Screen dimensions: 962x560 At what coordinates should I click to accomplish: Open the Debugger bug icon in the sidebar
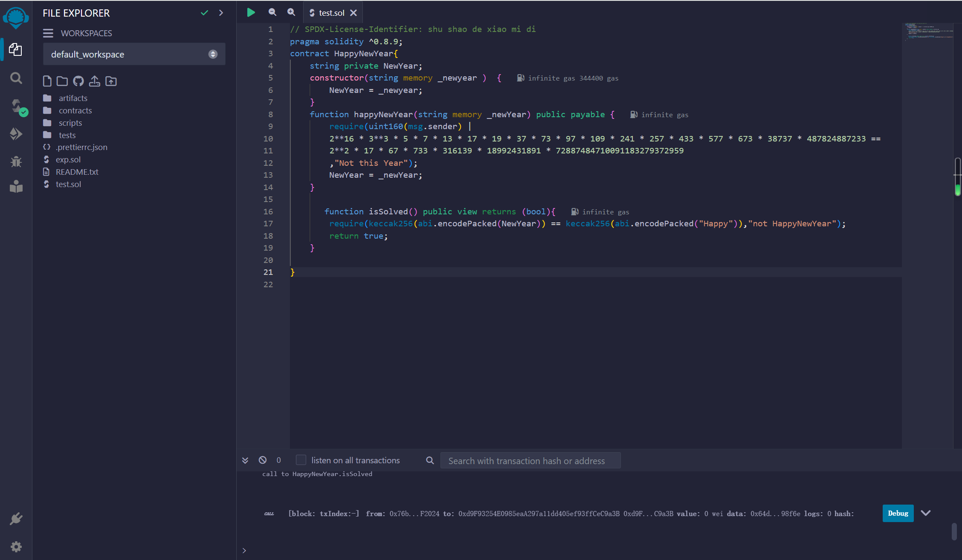coord(16,162)
